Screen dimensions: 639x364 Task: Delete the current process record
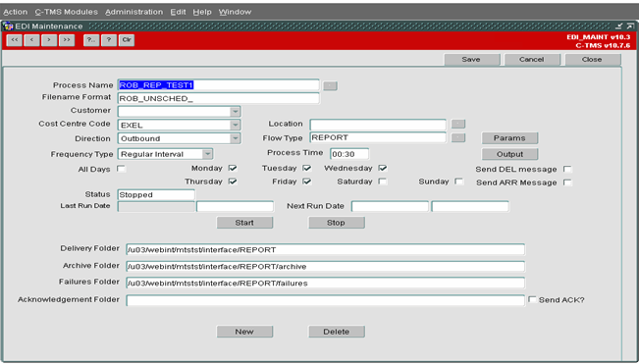point(337,332)
